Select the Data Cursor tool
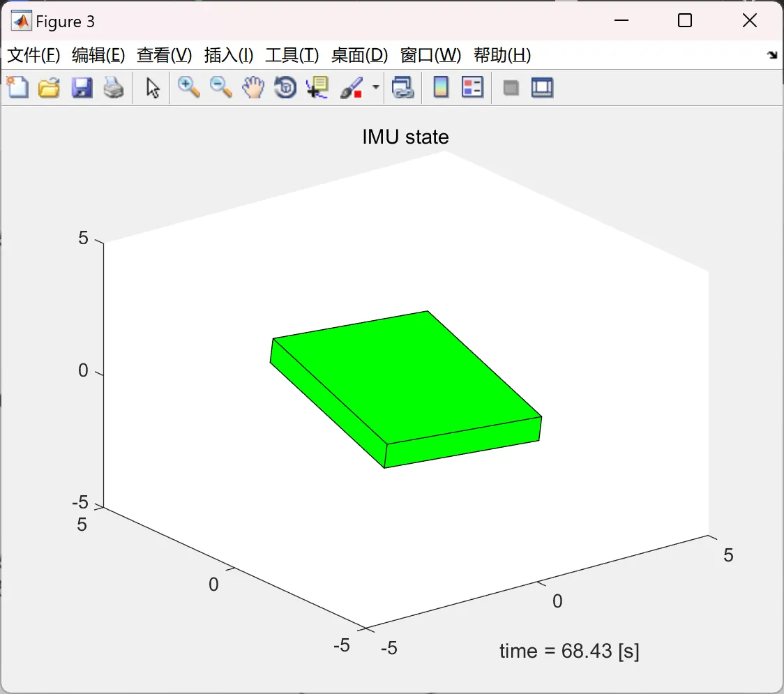The height and width of the screenshot is (694, 784). pyautogui.click(x=318, y=87)
